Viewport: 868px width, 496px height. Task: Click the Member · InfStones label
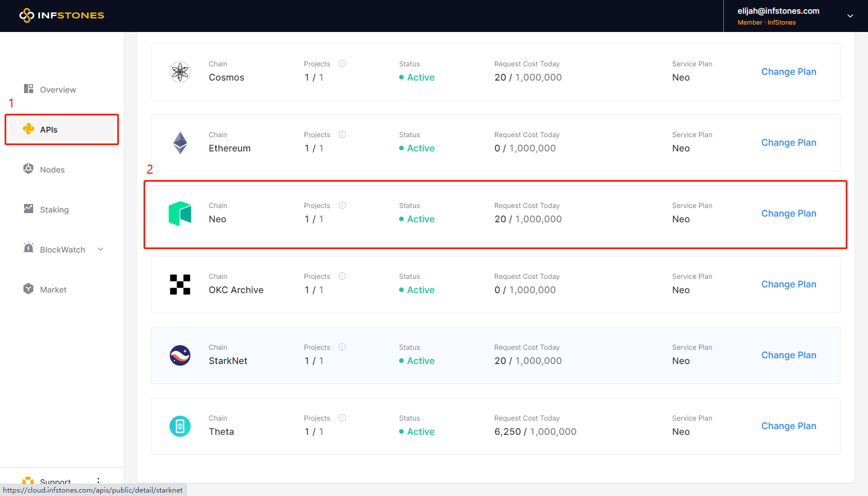tap(766, 22)
